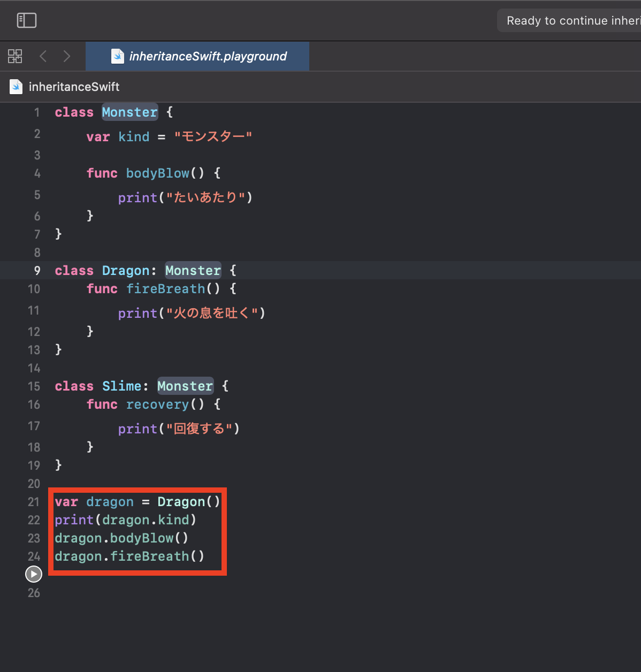Click the fireBreath function declaration on line 10
The height and width of the screenshot is (672, 641).
[x=166, y=289]
